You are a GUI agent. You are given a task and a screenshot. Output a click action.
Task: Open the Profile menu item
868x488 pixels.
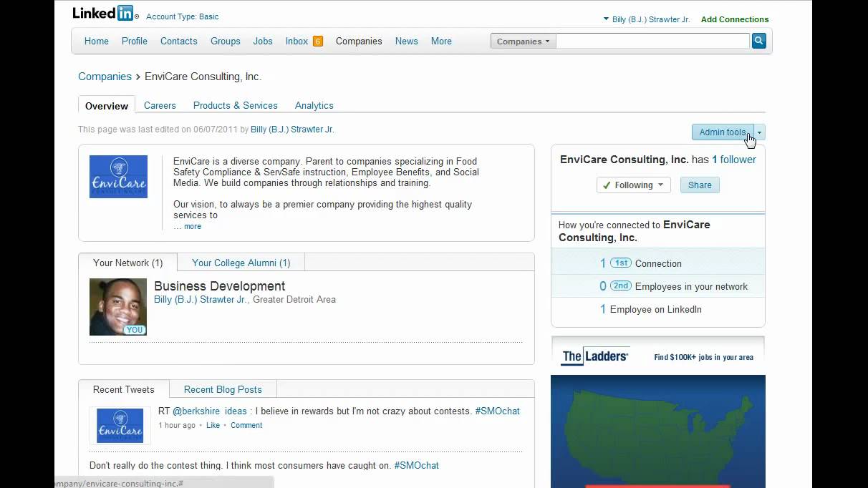click(135, 42)
